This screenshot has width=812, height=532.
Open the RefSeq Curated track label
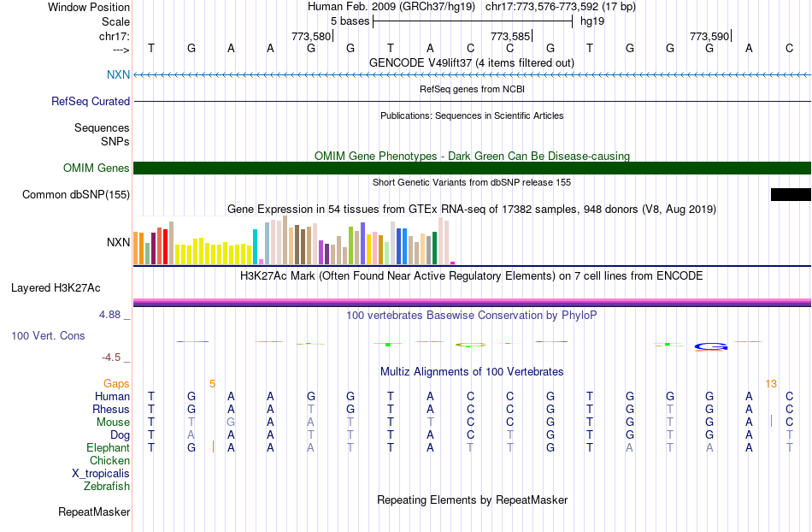pyautogui.click(x=90, y=102)
